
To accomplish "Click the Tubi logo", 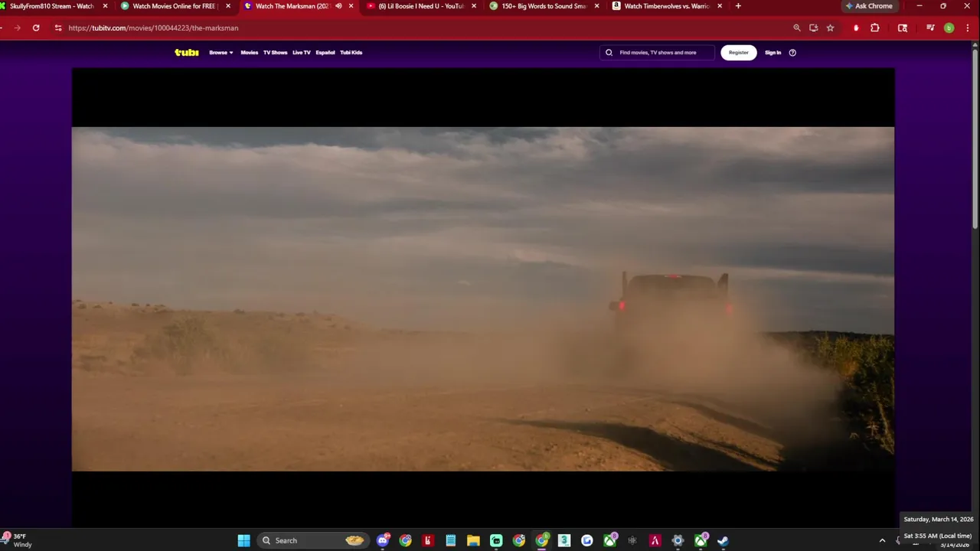I will coord(186,52).
